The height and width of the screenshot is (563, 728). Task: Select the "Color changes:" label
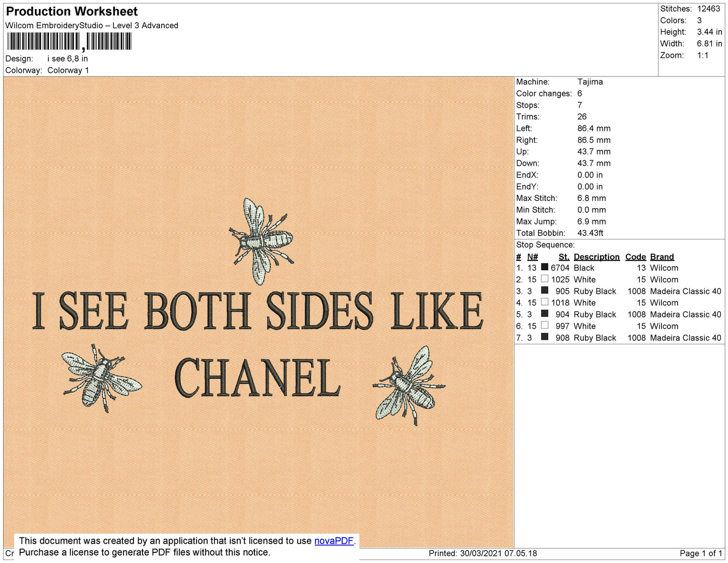pos(544,94)
